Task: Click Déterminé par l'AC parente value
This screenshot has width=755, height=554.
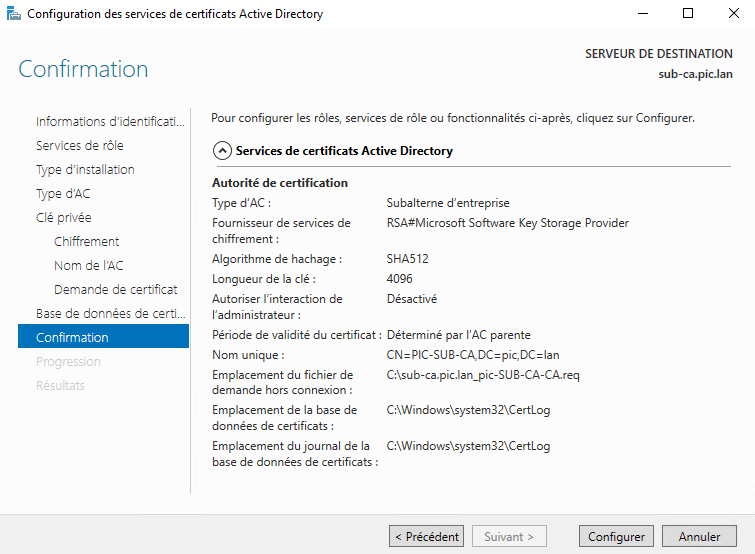Action: pos(458,335)
